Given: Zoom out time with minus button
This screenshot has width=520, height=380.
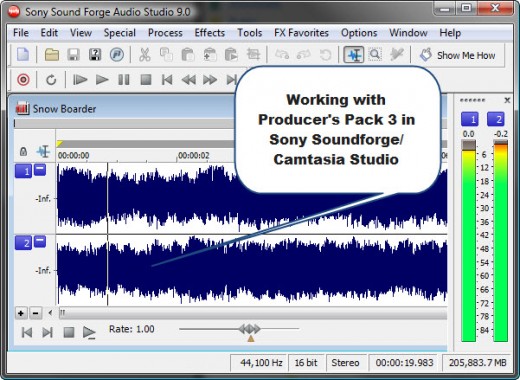Looking at the screenshot, I should tap(36, 313).
